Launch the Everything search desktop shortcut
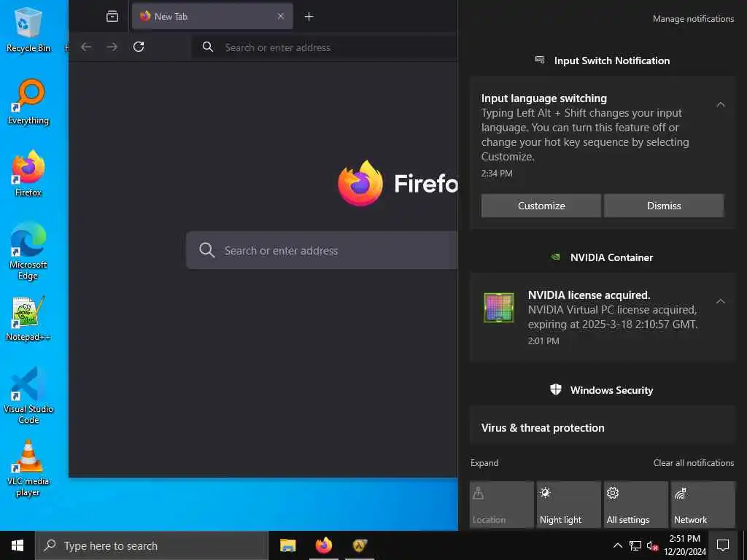Screen dimensions: 747x560 (28, 102)
